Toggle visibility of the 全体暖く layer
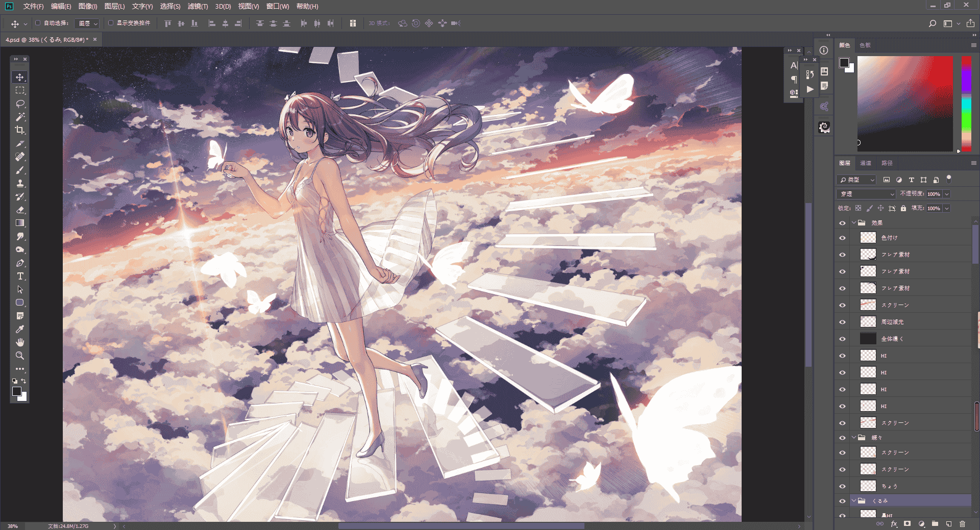 (x=842, y=339)
